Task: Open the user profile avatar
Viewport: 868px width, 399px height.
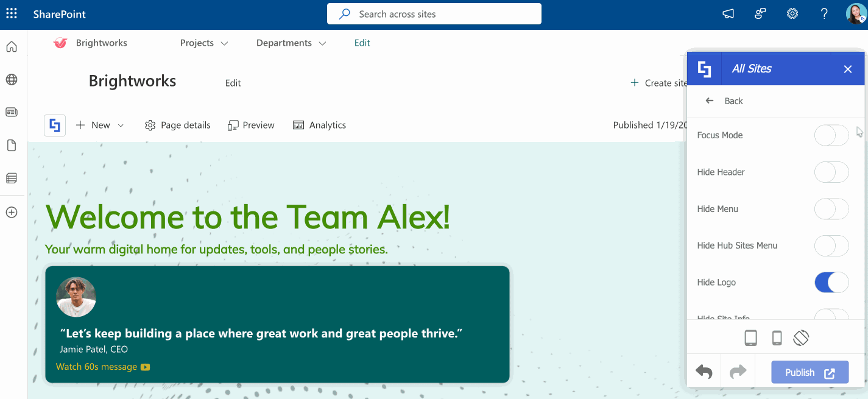Action: (x=856, y=13)
